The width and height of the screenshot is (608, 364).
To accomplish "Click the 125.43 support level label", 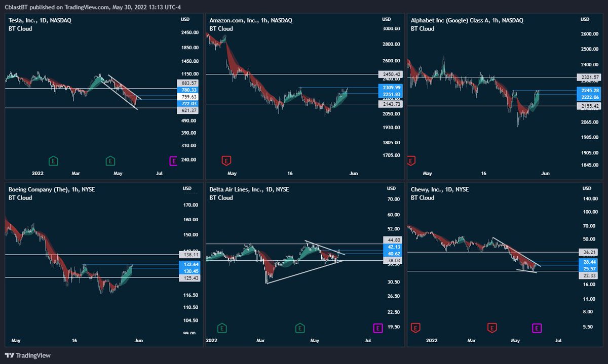I will click(x=189, y=278).
